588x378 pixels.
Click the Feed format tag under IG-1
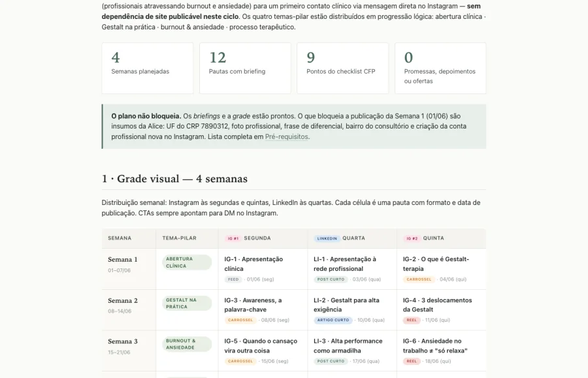tap(233, 279)
